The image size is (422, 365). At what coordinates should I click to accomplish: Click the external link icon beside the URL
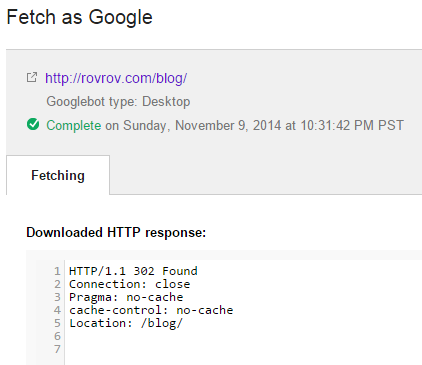(x=32, y=77)
